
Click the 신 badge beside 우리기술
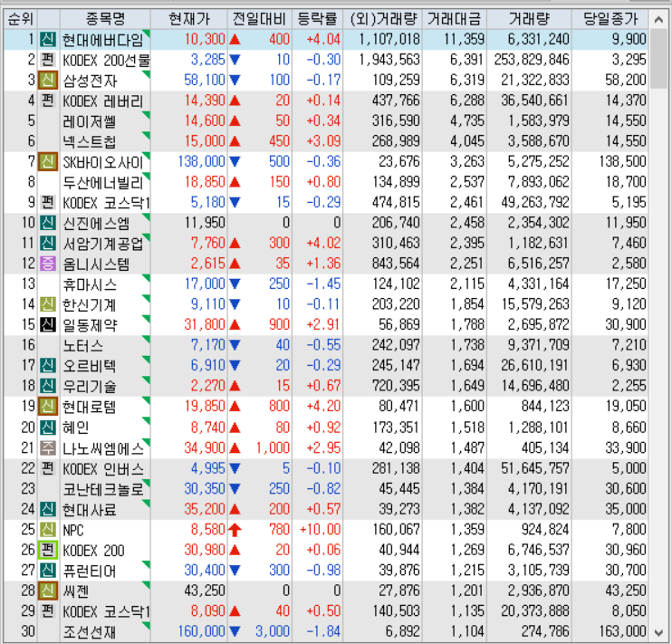(48, 386)
